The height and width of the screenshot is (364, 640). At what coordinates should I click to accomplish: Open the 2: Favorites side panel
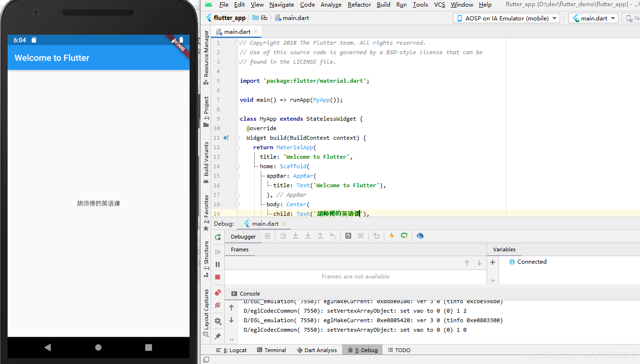(206, 213)
